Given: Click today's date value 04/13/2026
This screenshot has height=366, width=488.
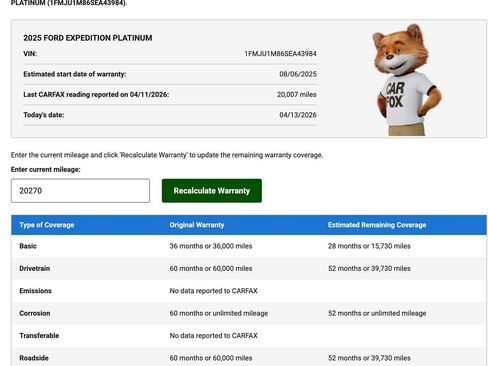Looking at the screenshot, I should (298, 115).
